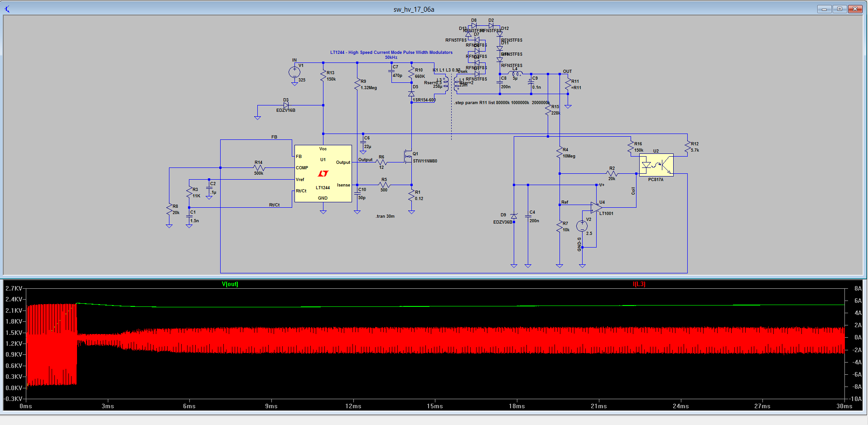Click the 'EDZV36B' diode model text
Screen dimensions: 868x425
click(502, 222)
